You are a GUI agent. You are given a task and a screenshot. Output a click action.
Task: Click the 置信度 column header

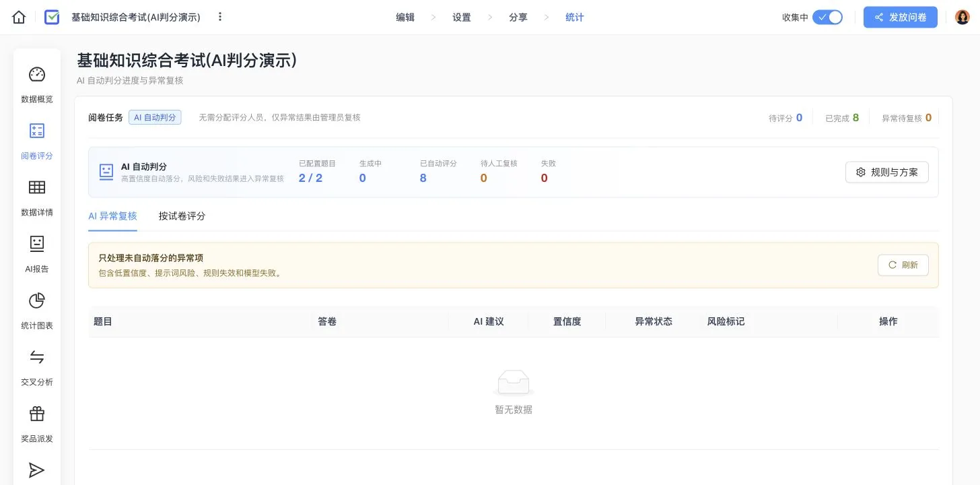point(567,322)
